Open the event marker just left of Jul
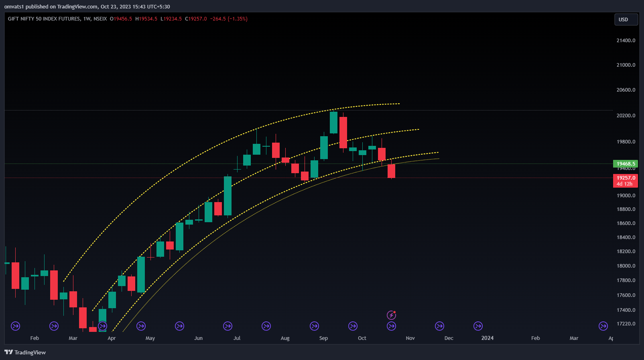Viewport: 644px width, 360px height. 228,326
